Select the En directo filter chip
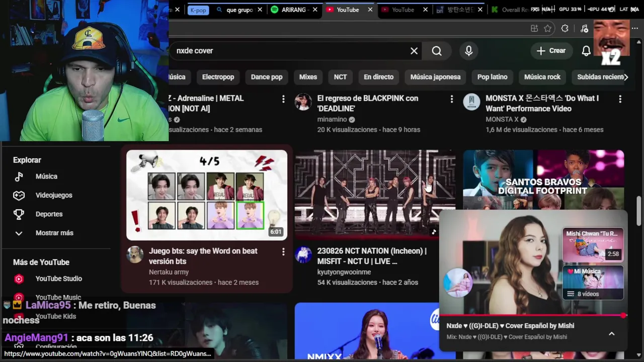This screenshot has height=362, width=644. pos(378,77)
